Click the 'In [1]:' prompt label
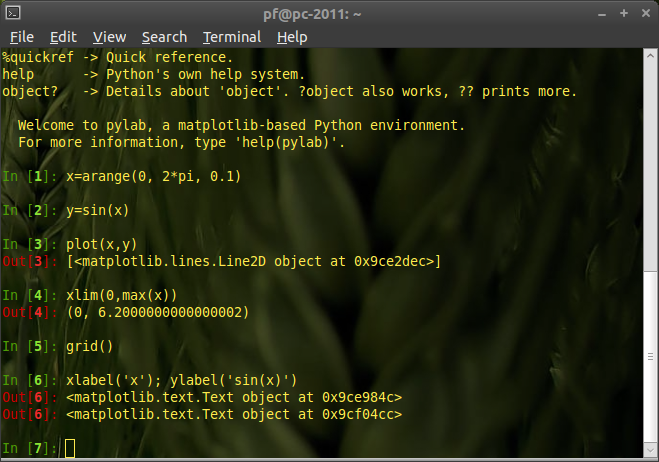 tap(29, 176)
